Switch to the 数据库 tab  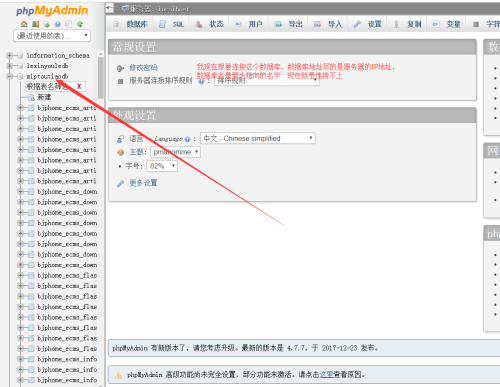pyautogui.click(x=131, y=24)
